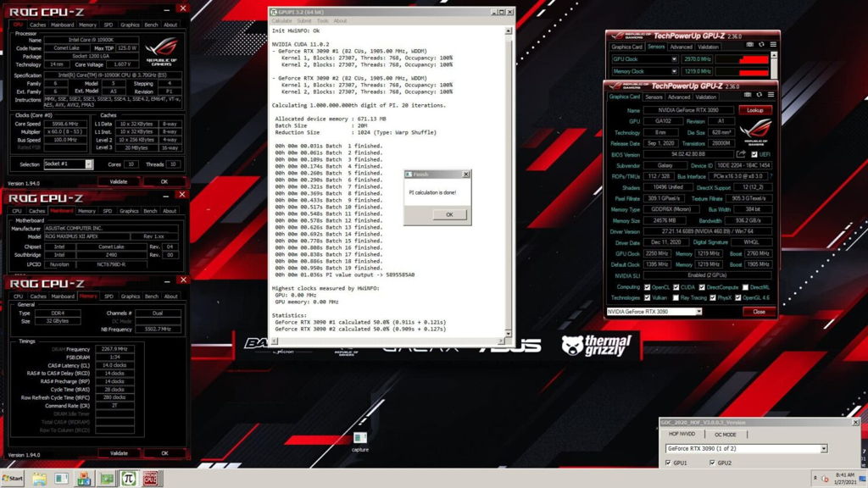Screen dimensions: 868x488
Task: Switch to Bench tab in the bottom CPU-Z window
Action: point(152,296)
